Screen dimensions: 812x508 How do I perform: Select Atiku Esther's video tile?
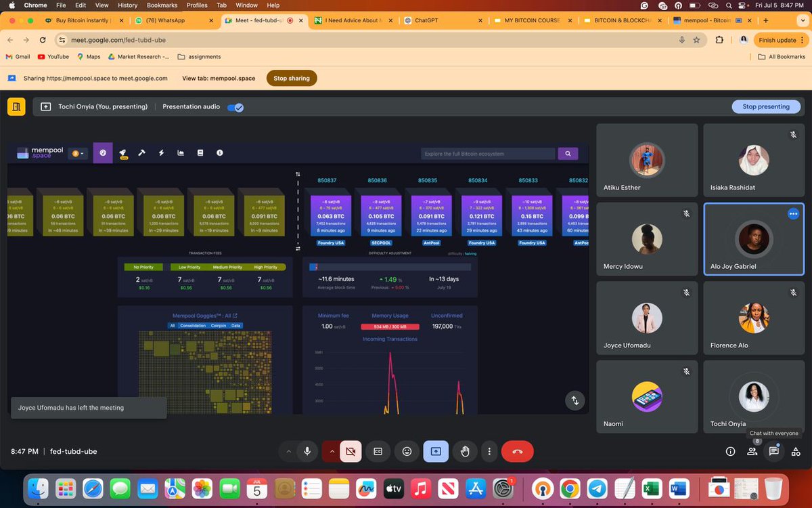pyautogui.click(x=647, y=160)
